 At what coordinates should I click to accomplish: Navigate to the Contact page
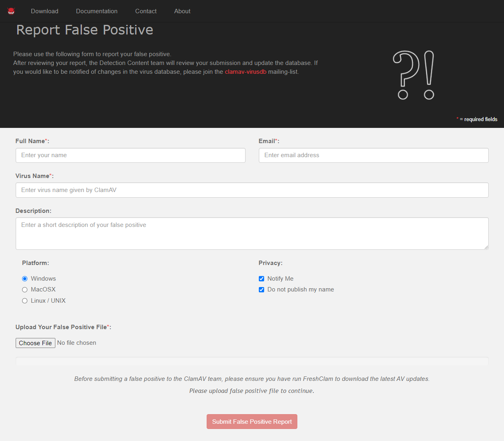coord(146,11)
